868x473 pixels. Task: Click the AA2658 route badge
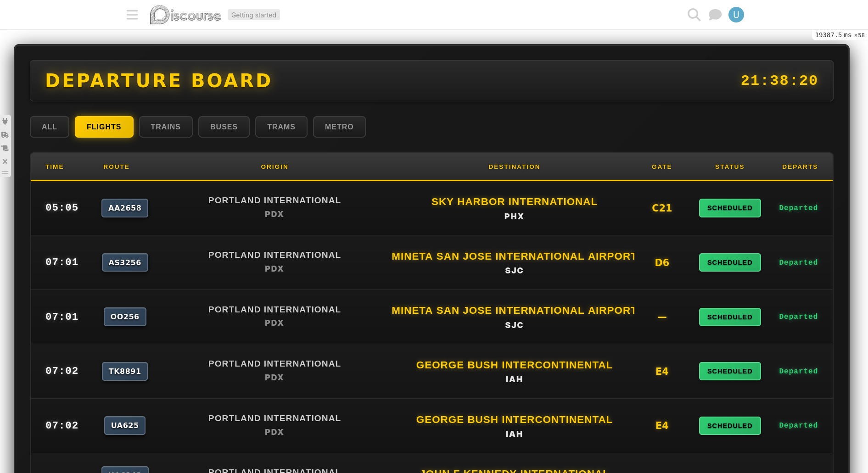(x=125, y=208)
